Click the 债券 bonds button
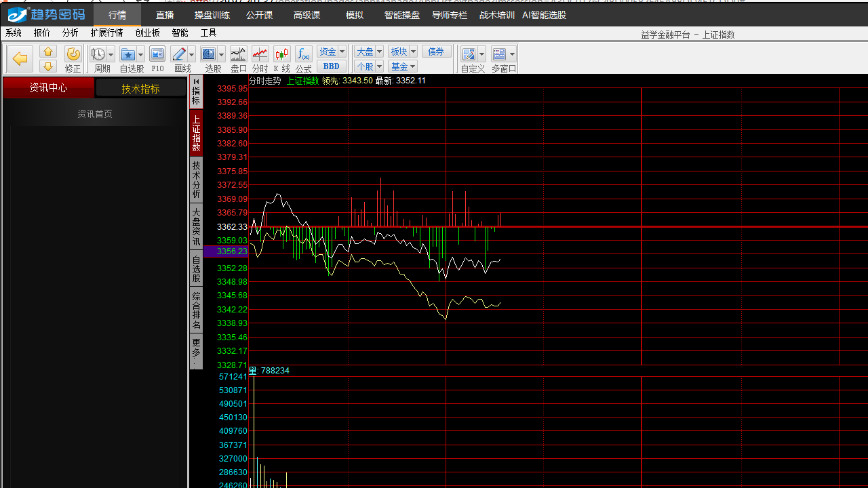 pyautogui.click(x=436, y=52)
